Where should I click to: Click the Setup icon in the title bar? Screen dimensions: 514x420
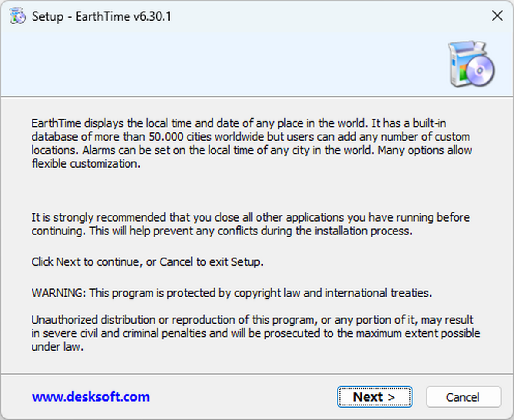[x=18, y=16]
